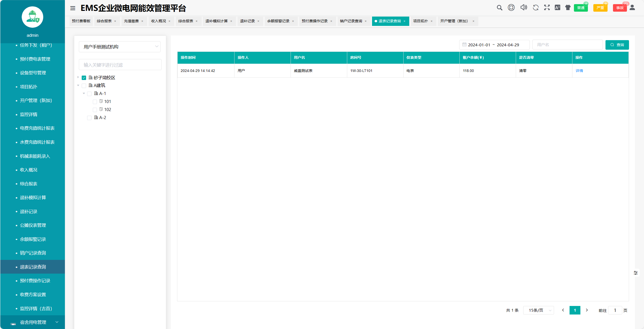Click the 查询 search button
The width and height of the screenshot is (644, 329).
(x=617, y=45)
